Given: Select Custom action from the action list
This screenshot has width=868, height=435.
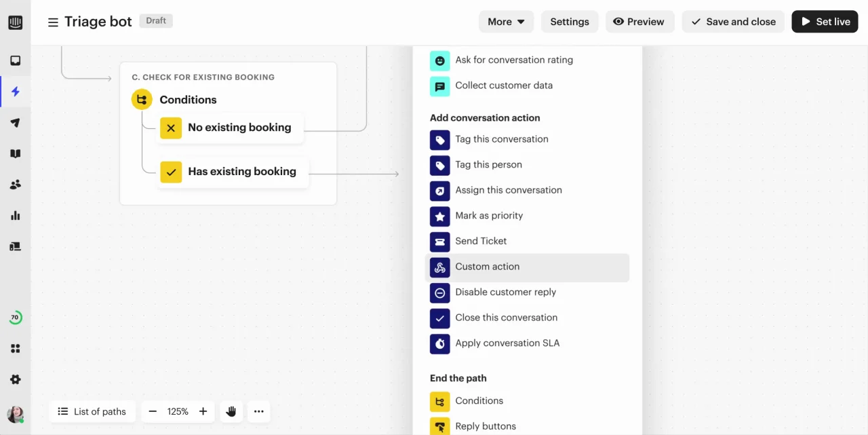Looking at the screenshot, I should pos(487,267).
